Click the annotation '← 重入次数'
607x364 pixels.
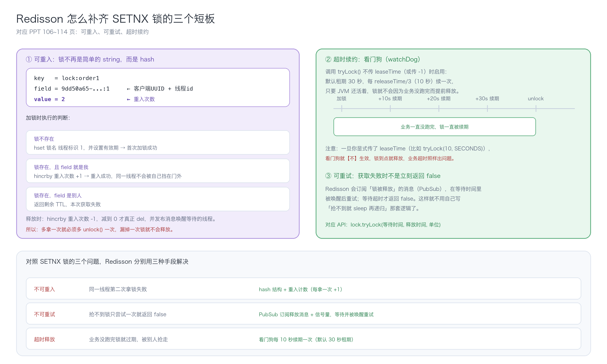141,99
